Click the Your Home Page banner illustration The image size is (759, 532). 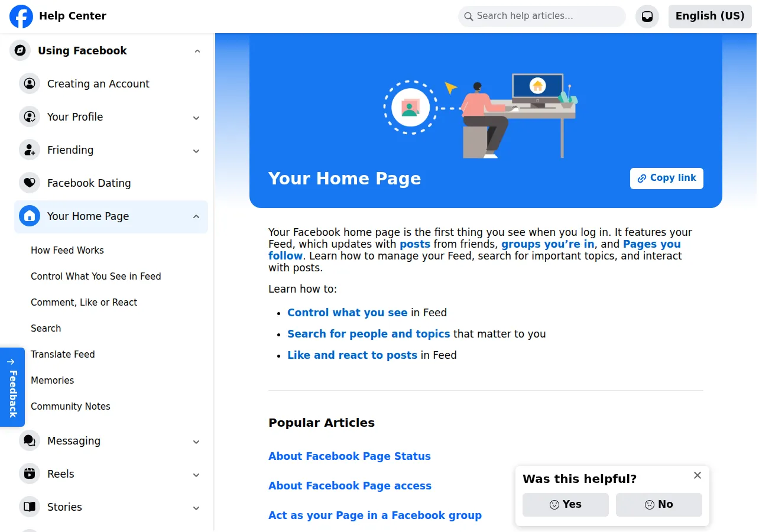[x=480, y=116]
